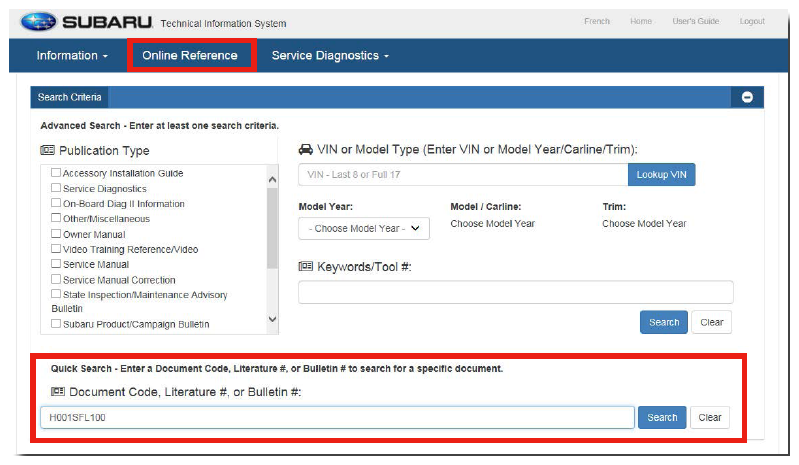This screenshot has width=799, height=465.
Task: Click the Lookup VIN button
Action: (661, 175)
